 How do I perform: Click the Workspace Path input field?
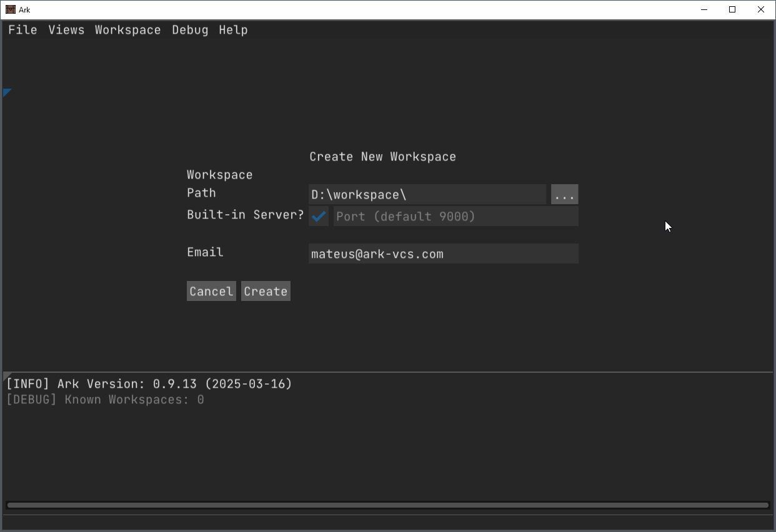tap(427, 195)
